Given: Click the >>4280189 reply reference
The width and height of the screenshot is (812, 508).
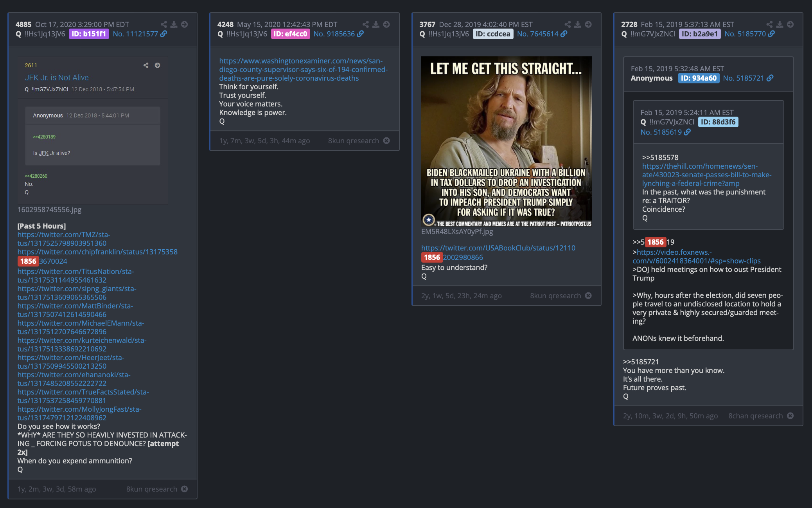Looking at the screenshot, I should coord(44,137).
